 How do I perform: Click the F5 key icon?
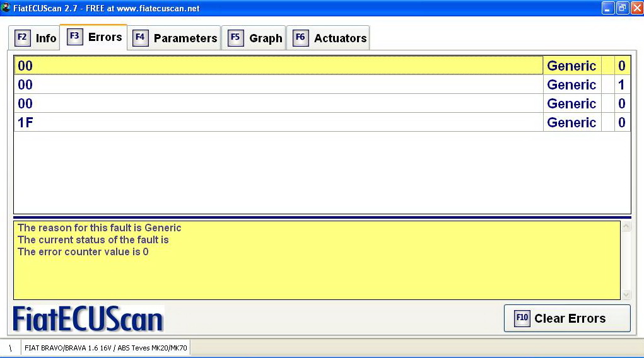tap(235, 38)
